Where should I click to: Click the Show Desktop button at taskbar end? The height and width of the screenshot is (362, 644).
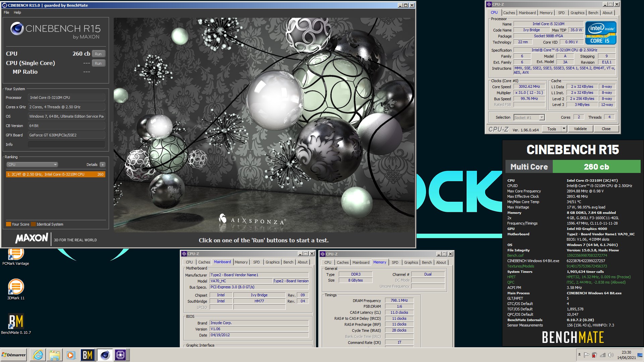pos(640,355)
